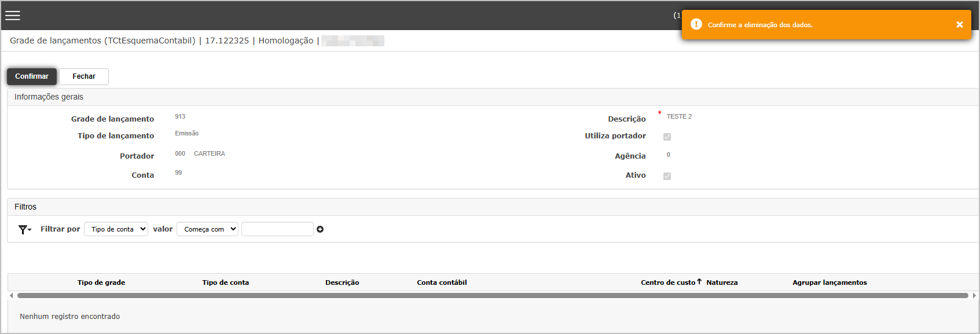Click the funnel filter icon

point(24,230)
